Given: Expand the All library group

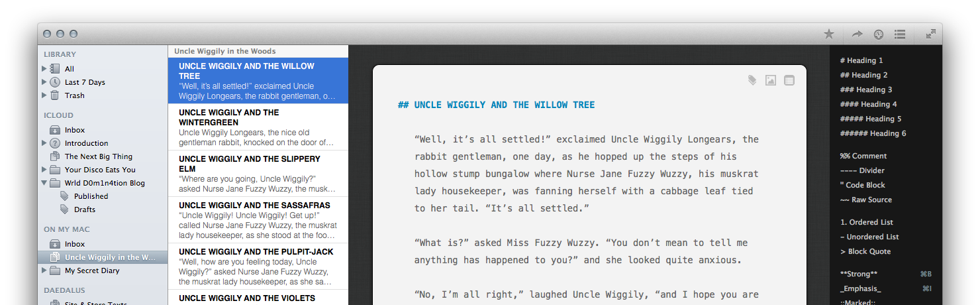Looking at the screenshot, I should pyautogui.click(x=44, y=69).
